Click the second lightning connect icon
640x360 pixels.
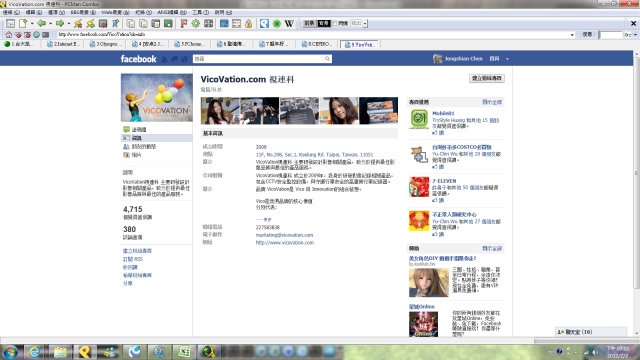click(x=90, y=24)
